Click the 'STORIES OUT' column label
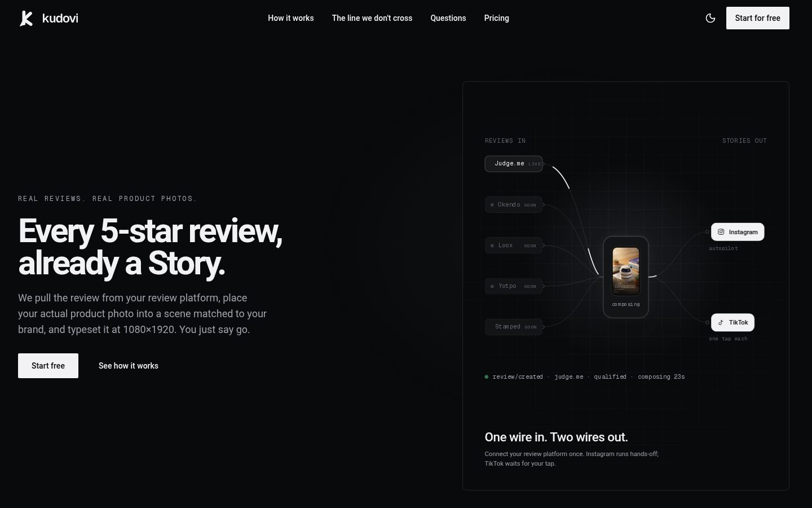 point(744,141)
